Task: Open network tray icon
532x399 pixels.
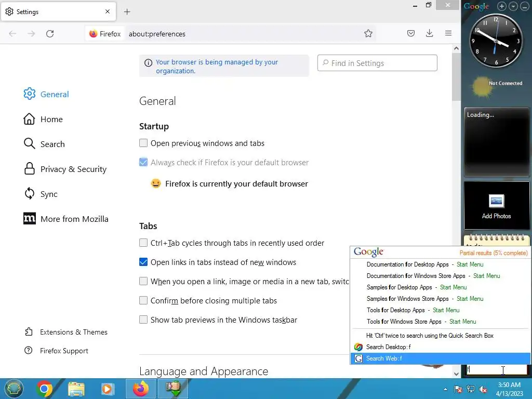Action: [x=471, y=389]
